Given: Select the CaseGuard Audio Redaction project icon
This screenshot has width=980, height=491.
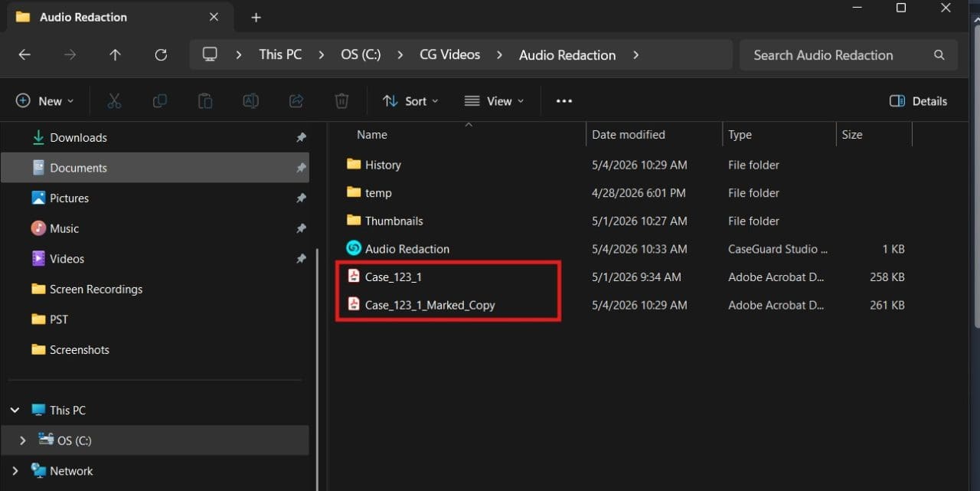Looking at the screenshot, I should click(354, 248).
